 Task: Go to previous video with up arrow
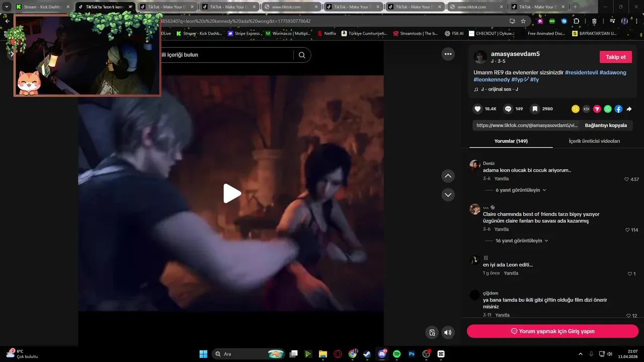pyautogui.click(x=448, y=176)
